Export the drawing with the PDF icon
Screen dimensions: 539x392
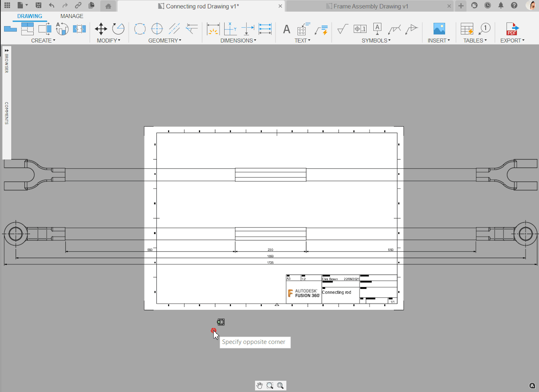(512, 29)
